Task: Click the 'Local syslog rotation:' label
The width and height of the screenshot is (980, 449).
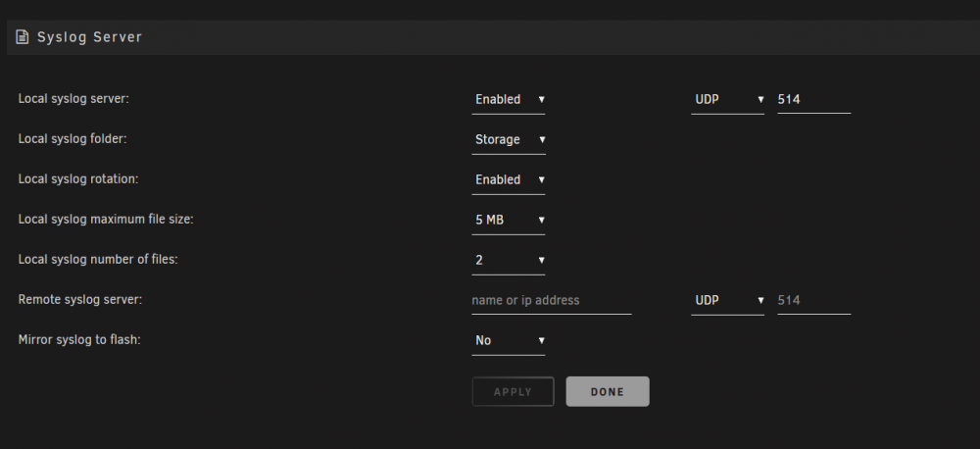Action: click(x=78, y=178)
